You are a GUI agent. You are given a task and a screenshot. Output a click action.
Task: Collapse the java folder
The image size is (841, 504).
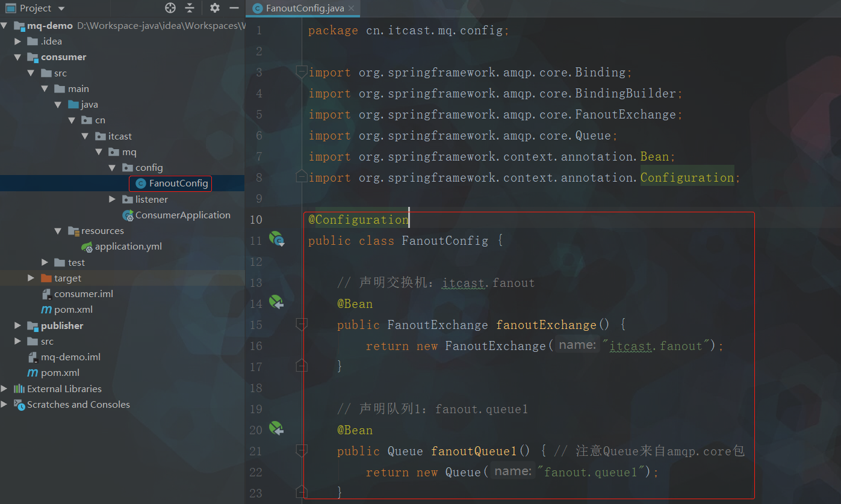58,105
